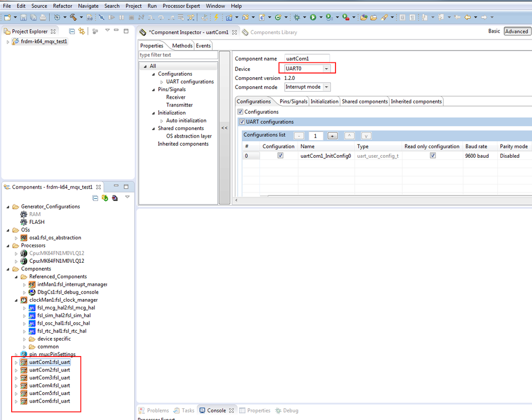Image resolution: width=532 pixels, height=420 pixels.
Task: Click the Save disk icon
Action: coord(23,17)
